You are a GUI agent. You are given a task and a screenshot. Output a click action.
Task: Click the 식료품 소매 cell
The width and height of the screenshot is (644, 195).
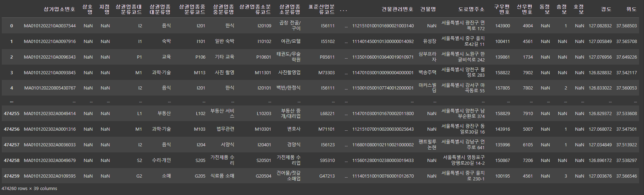tap(222, 176)
